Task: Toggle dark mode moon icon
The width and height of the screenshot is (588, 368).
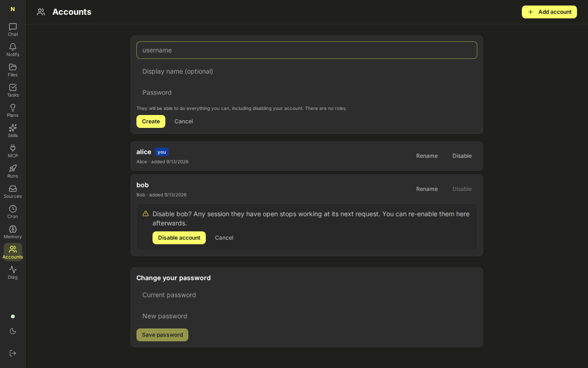Action: [13, 331]
